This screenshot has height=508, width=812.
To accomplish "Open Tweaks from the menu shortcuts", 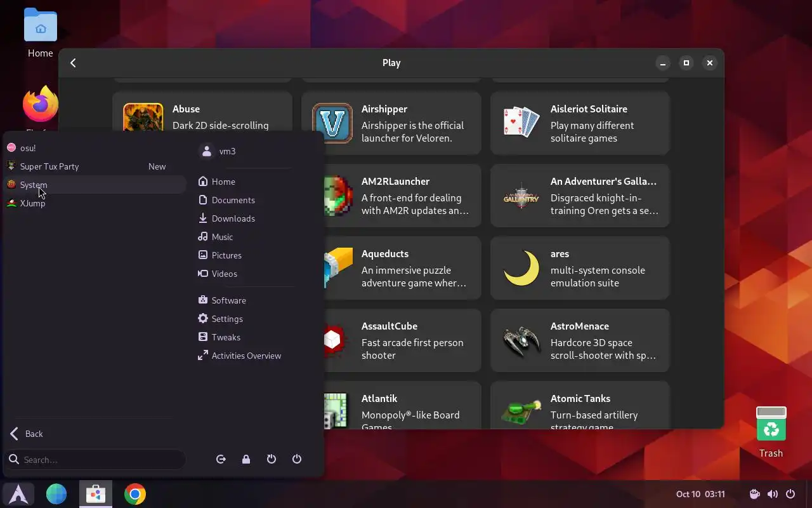I will (245, 337).
